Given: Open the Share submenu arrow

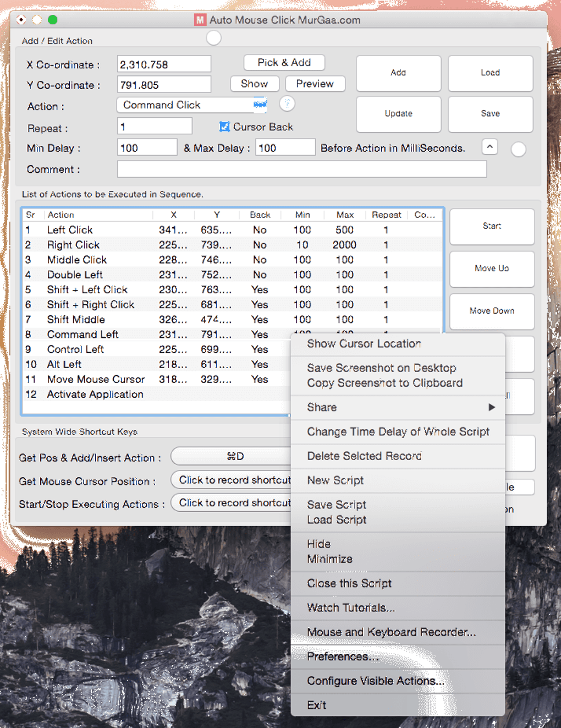Looking at the screenshot, I should pos(492,407).
